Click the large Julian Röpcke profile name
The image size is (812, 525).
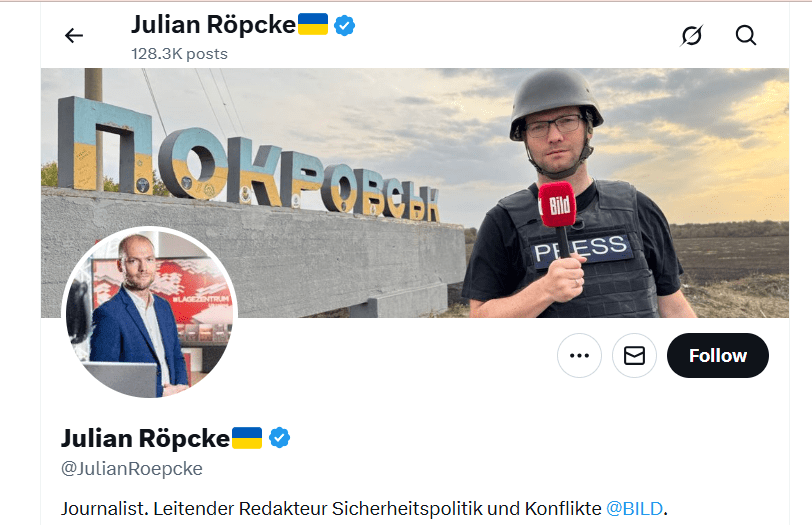(x=146, y=439)
